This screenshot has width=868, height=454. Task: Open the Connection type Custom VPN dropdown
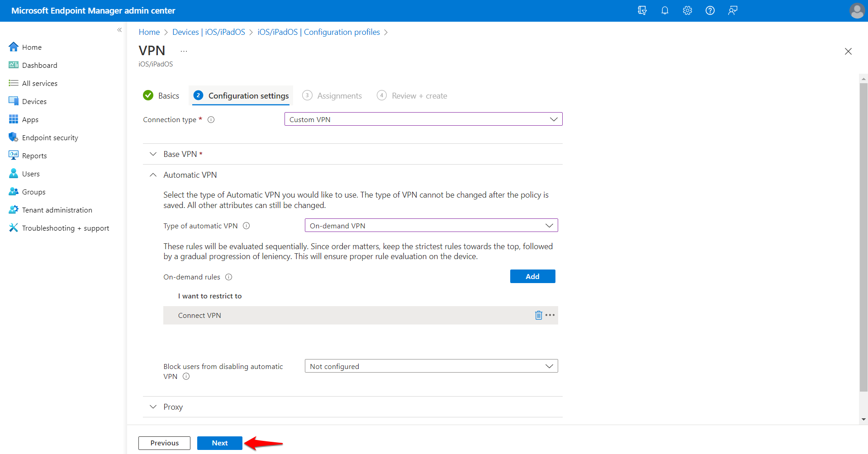coord(423,119)
